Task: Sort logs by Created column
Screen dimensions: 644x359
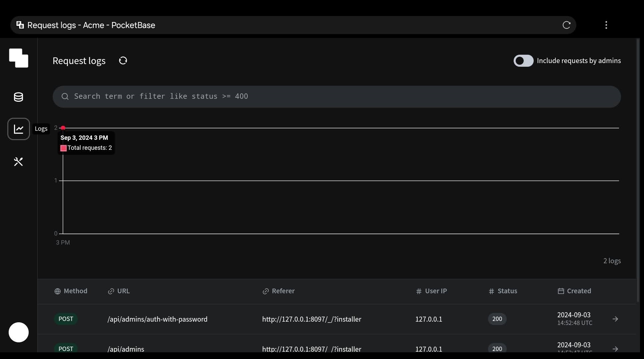Action: pyautogui.click(x=574, y=291)
